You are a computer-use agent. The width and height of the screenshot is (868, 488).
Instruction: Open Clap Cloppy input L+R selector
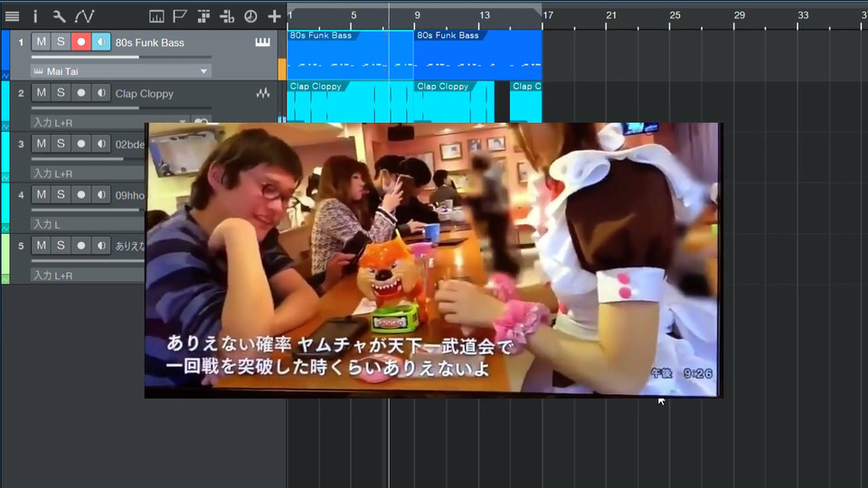tap(109, 122)
